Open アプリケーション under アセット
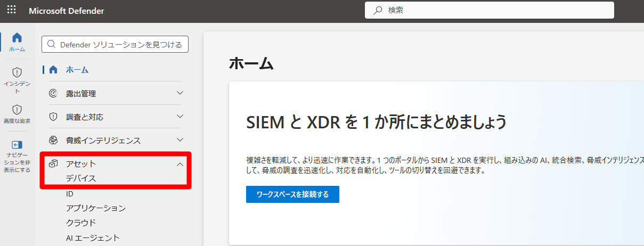The width and height of the screenshot is (644, 246). coord(96,208)
